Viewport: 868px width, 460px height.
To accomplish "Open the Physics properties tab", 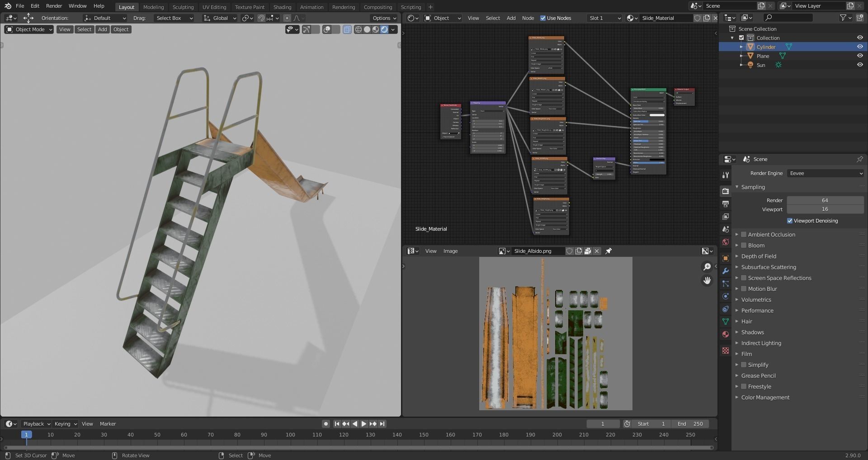I will 726,296.
